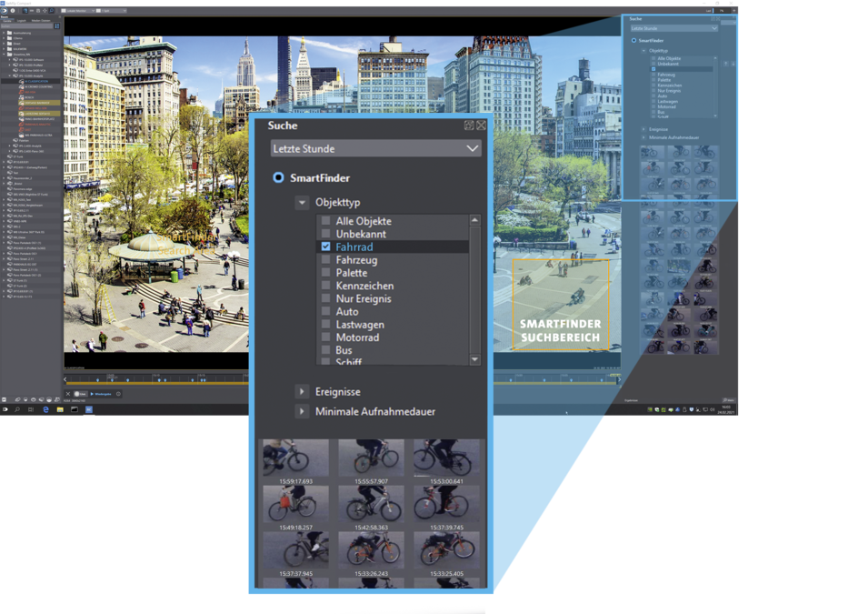The width and height of the screenshot is (868, 614).
Task: Open the bicycle thumbnail at 15:33:26.243
Action: pyautogui.click(x=371, y=550)
